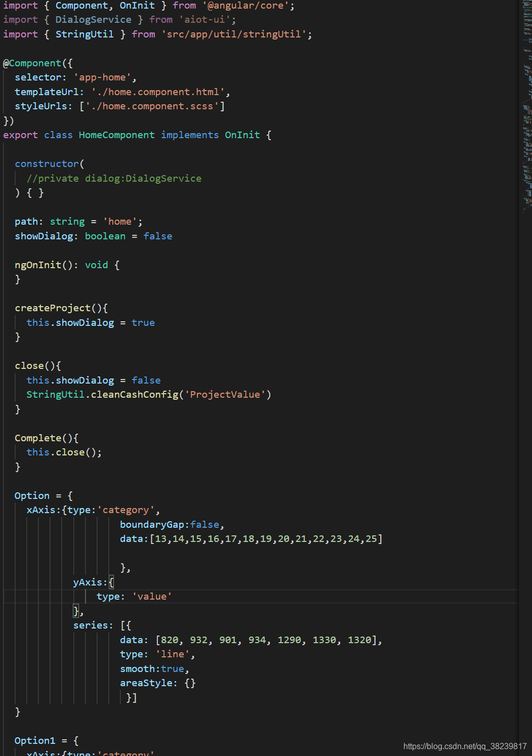Click the Option = { declaration
This screenshot has height=756, width=532.
44,496
